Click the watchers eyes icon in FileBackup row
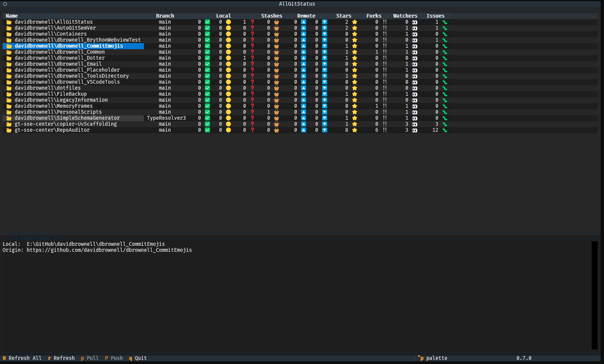 415,94
